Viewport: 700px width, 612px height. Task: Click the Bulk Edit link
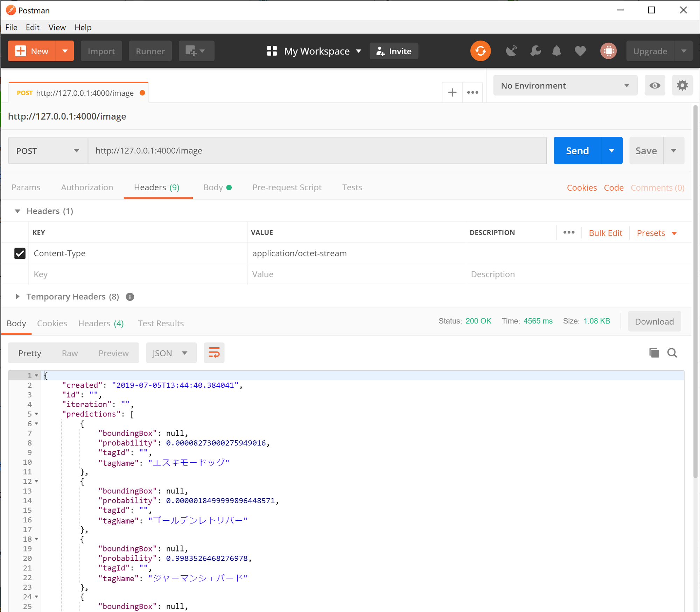pyautogui.click(x=605, y=233)
